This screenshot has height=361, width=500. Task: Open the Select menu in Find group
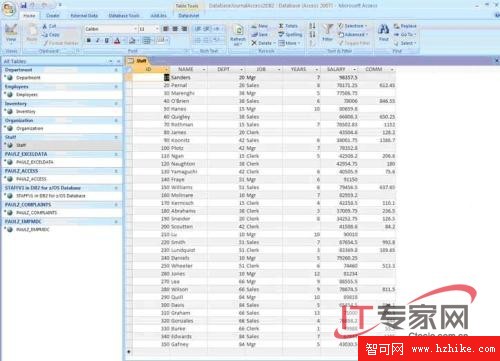[x=405, y=43]
